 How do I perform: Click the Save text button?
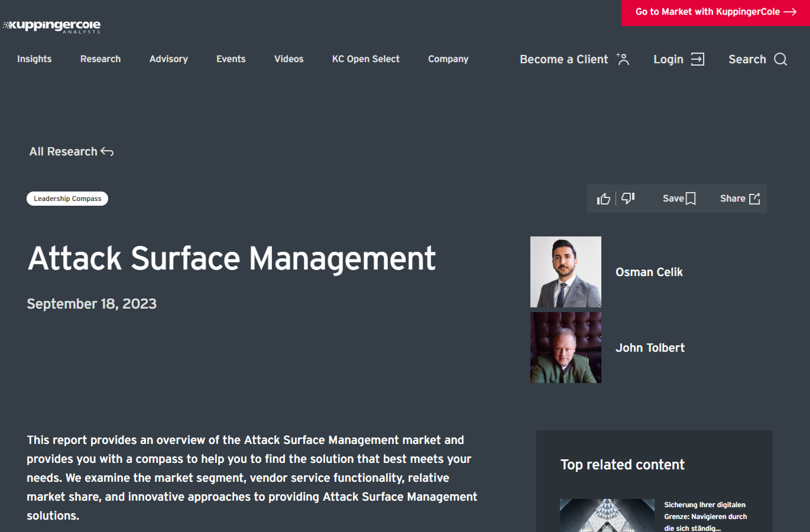click(673, 199)
